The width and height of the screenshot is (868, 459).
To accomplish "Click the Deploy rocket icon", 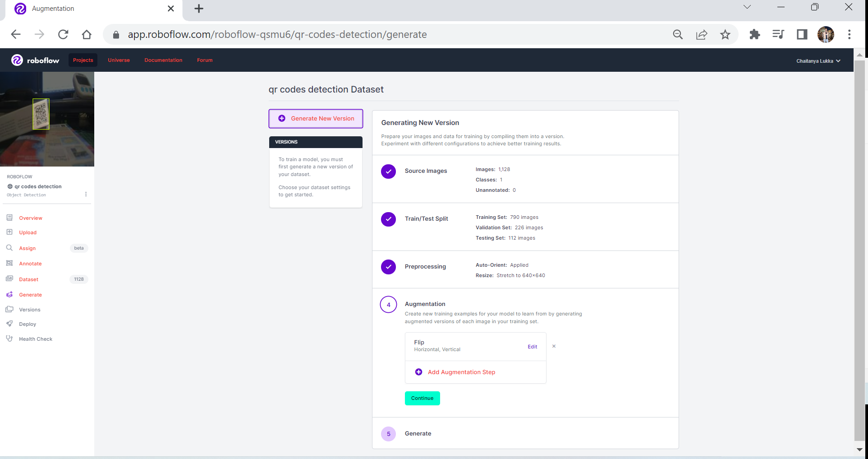I will pyautogui.click(x=9, y=324).
